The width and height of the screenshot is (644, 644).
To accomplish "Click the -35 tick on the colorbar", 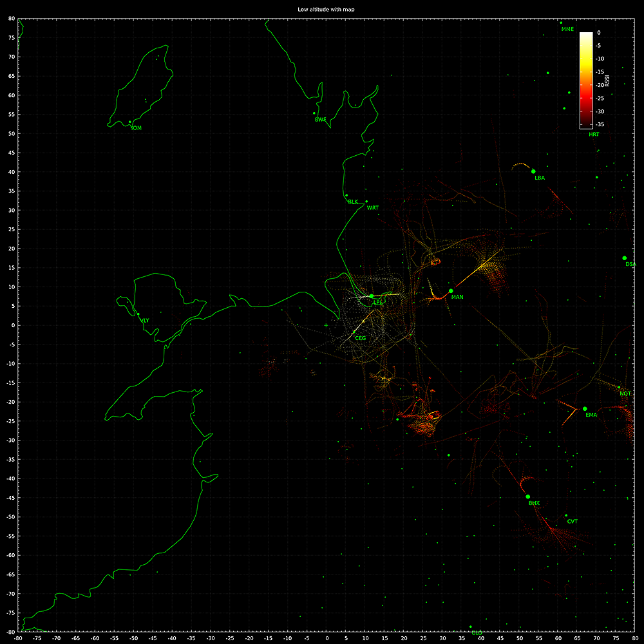I will click(600, 124).
